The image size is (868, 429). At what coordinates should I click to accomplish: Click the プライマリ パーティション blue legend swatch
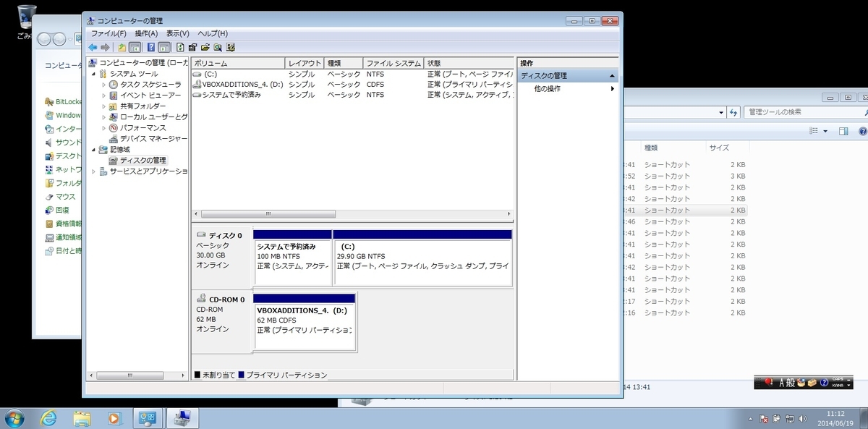pyautogui.click(x=241, y=375)
